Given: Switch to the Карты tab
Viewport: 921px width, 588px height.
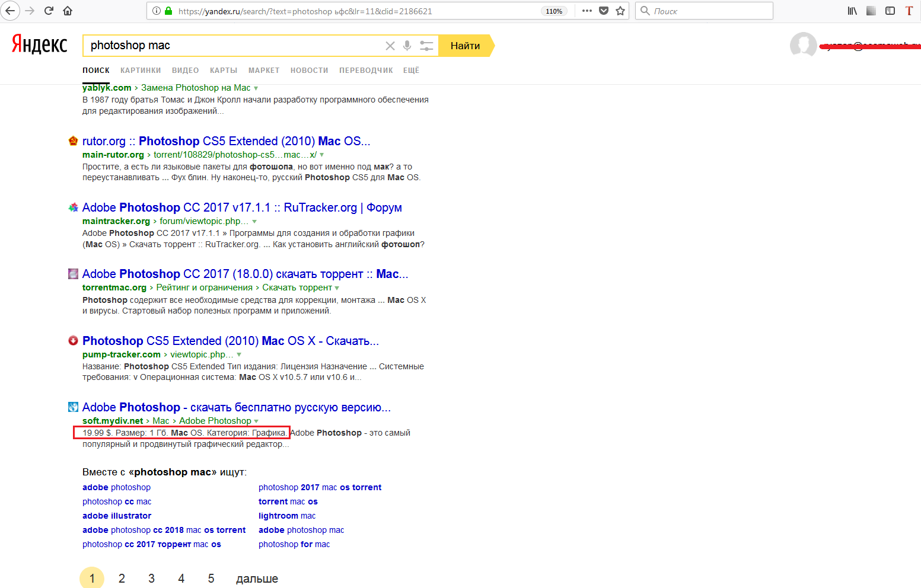Looking at the screenshot, I should pyautogui.click(x=224, y=70).
